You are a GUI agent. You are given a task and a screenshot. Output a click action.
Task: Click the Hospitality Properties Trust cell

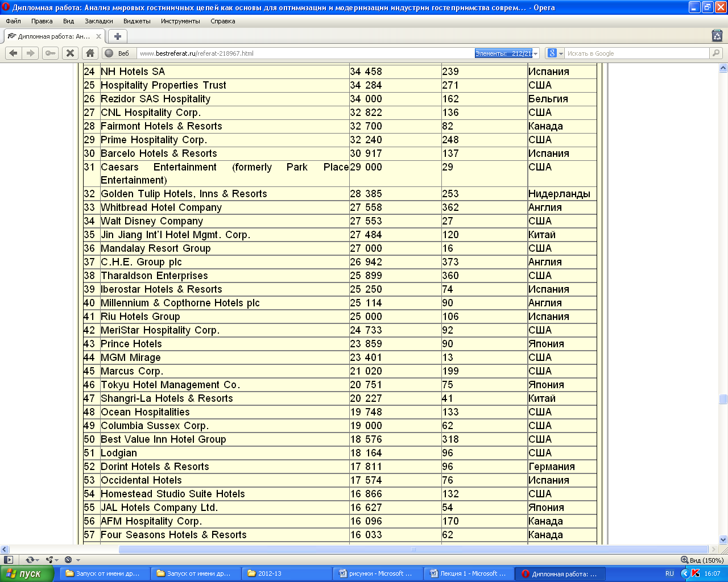(x=224, y=85)
